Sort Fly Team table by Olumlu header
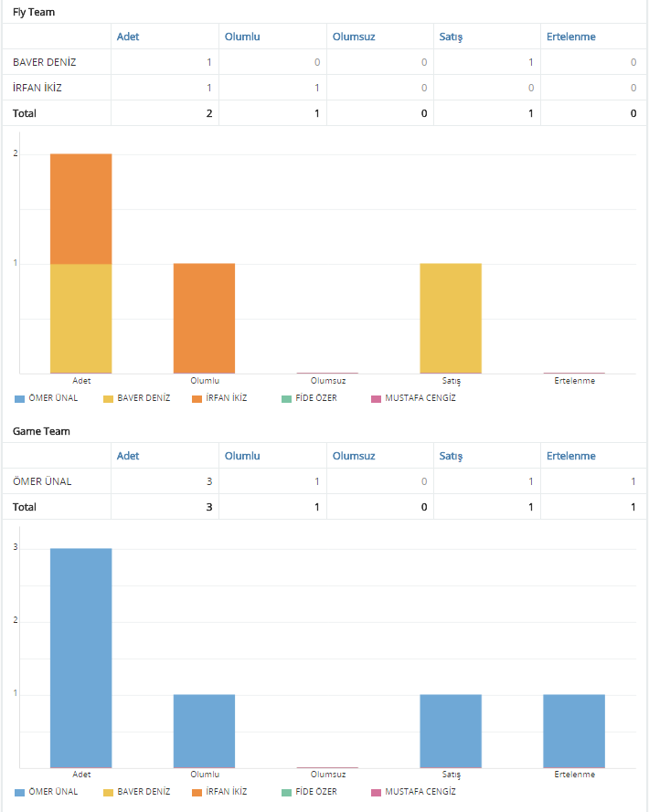Screen dimensions: 649x812 tap(242, 37)
